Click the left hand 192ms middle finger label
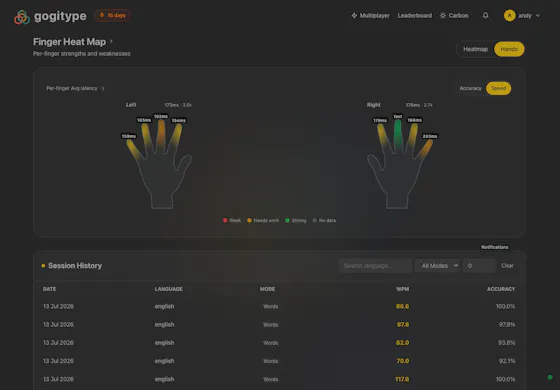Viewport: 560px width, 390px height. click(161, 116)
